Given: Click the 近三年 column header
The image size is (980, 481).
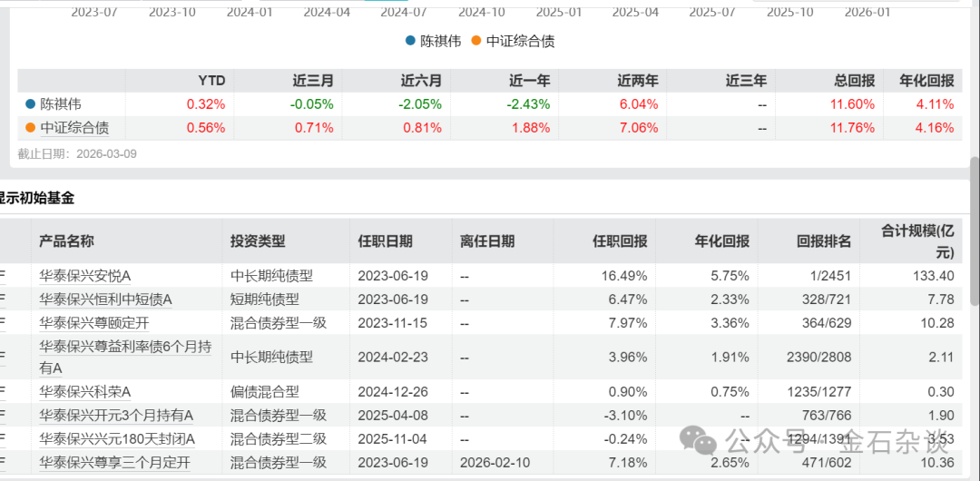Looking at the screenshot, I should click(x=746, y=81).
